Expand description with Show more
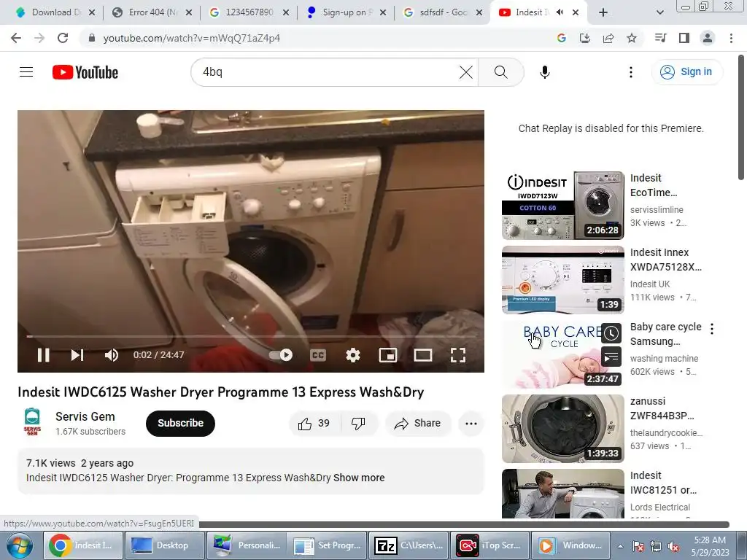Viewport: 747px width, 560px height. tap(359, 478)
